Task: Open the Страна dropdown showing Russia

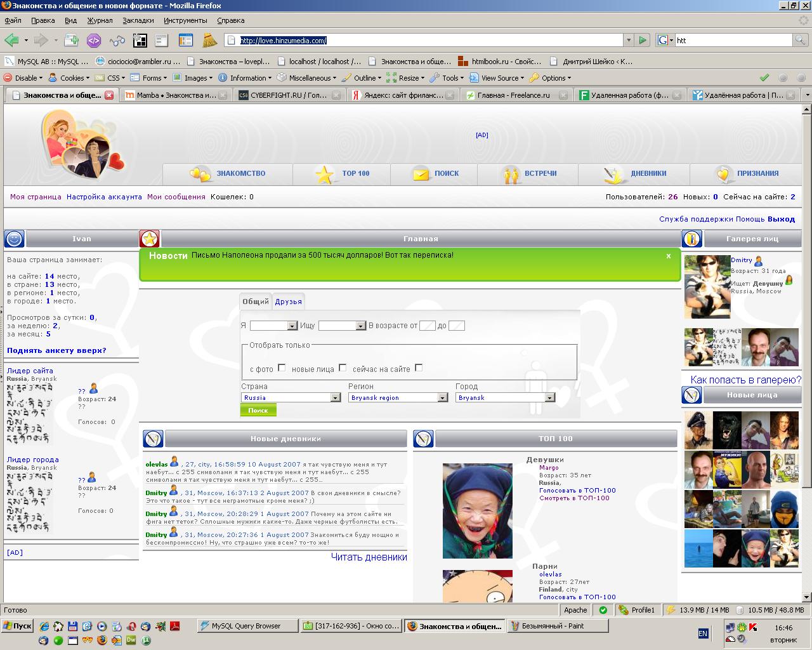Action: click(x=291, y=397)
